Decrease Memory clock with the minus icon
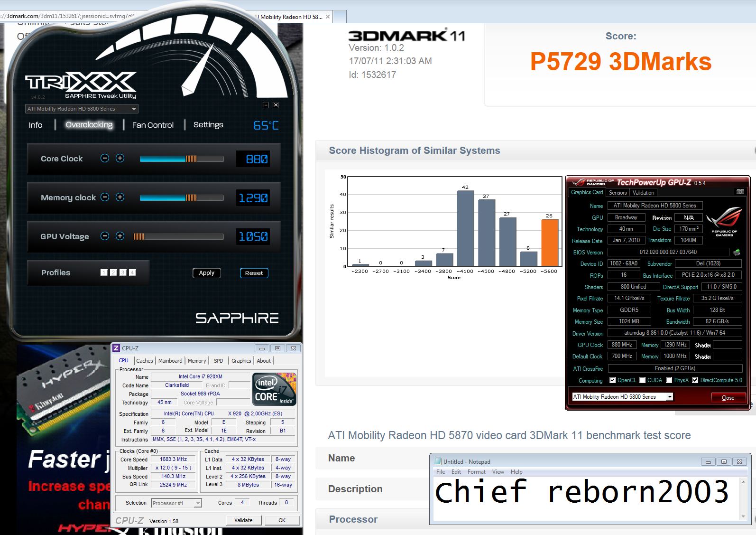756x535 pixels. tap(105, 197)
